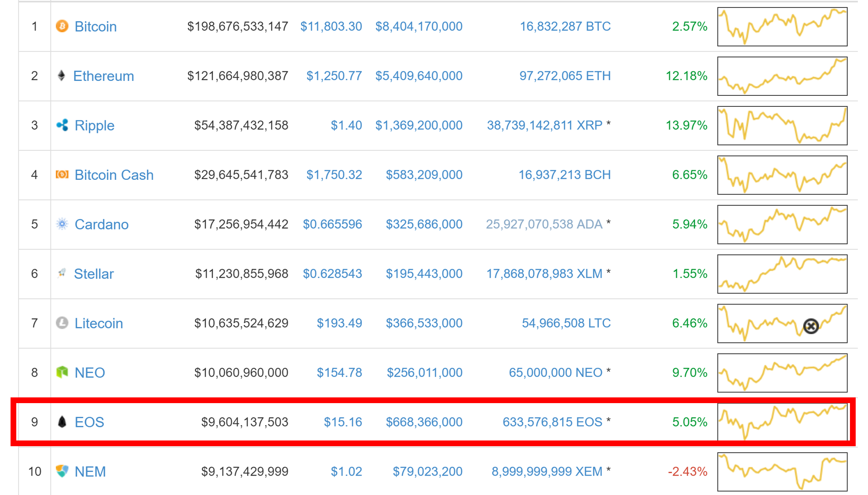Click Bitcoin volume $8,404,170,000

[x=419, y=26]
